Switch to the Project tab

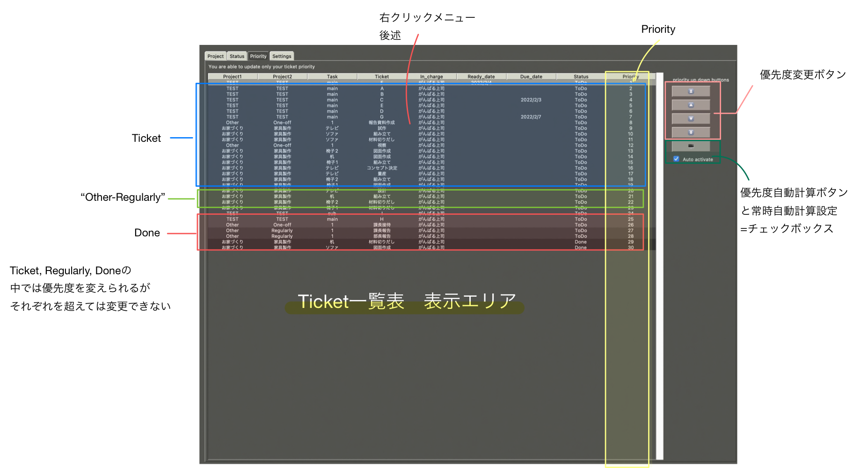click(x=216, y=56)
